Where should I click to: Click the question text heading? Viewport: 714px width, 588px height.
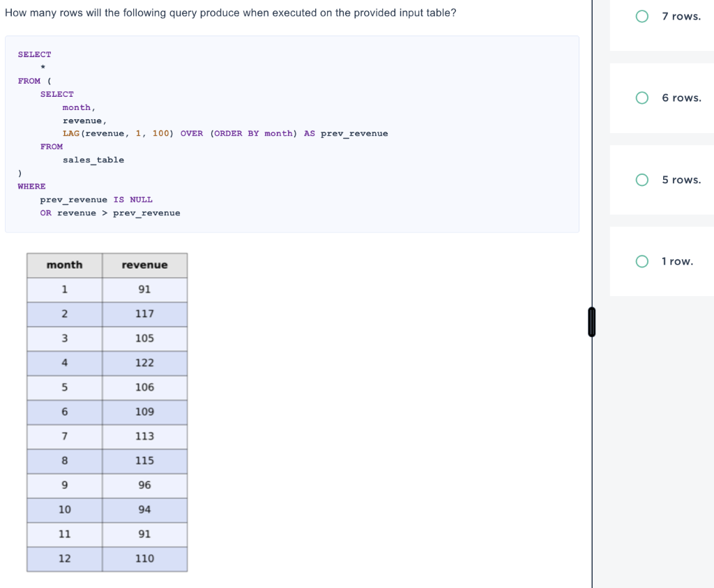(x=230, y=13)
